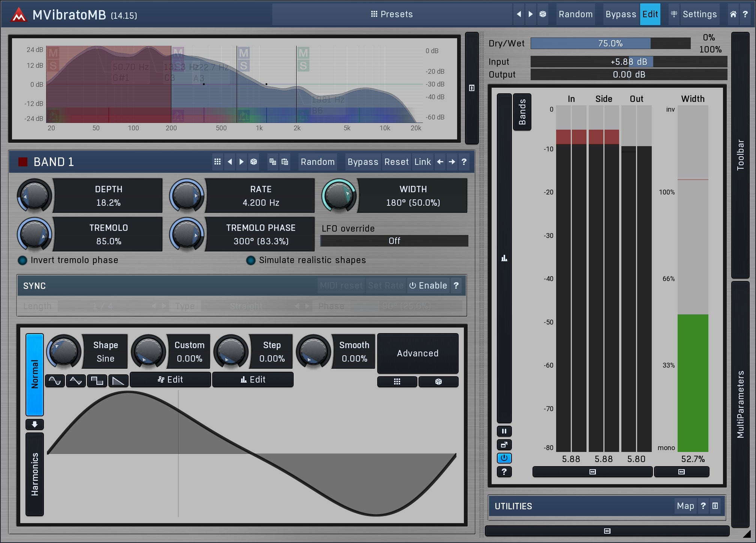Open the LFO override dropdown
This screenshot has width=756, height=543.
(394, 241)
